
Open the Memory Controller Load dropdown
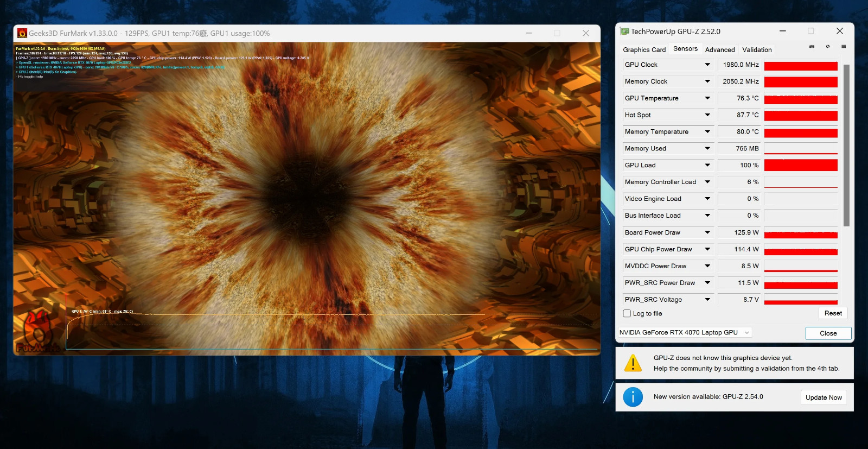pos(707,182)
